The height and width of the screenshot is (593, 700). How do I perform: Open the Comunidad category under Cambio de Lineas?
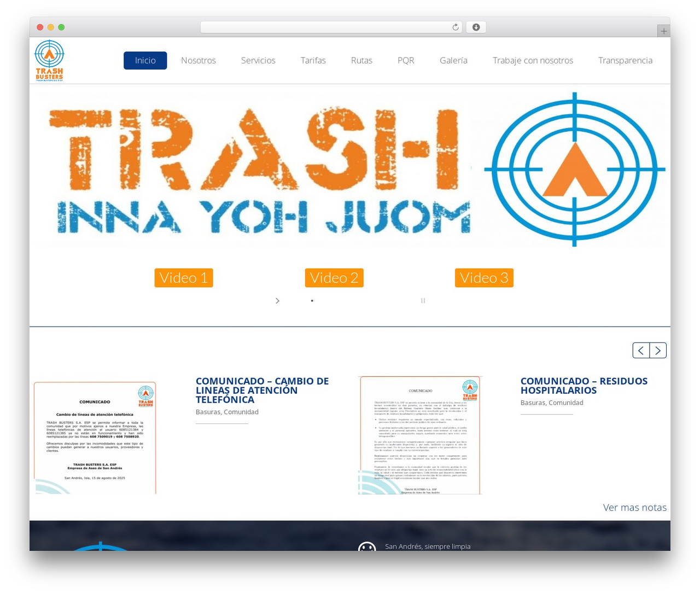241,412
